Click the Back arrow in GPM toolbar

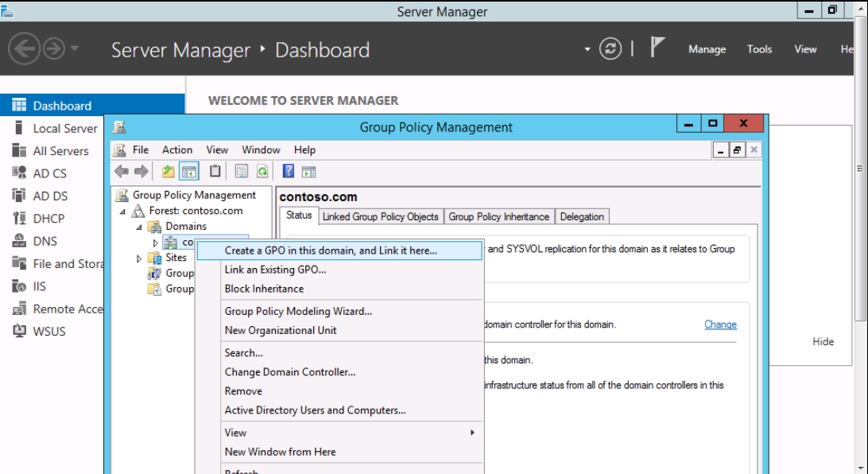(x=122, y=172)
